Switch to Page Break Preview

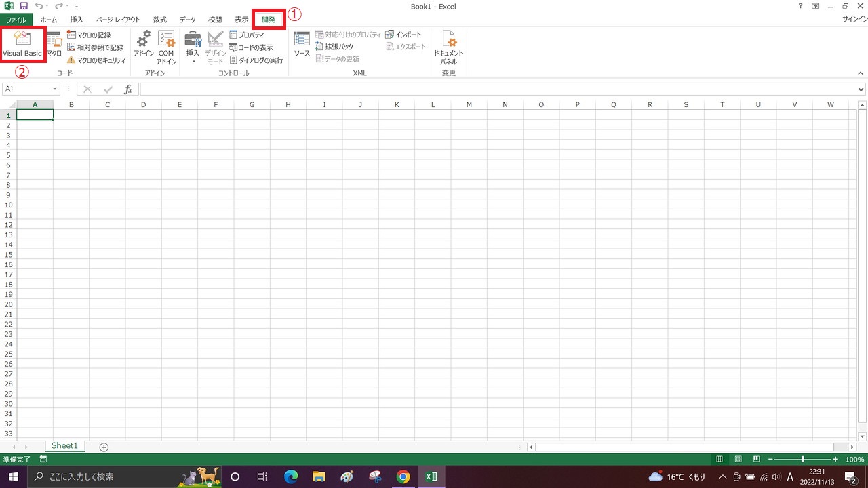click(x=757, y=460)
